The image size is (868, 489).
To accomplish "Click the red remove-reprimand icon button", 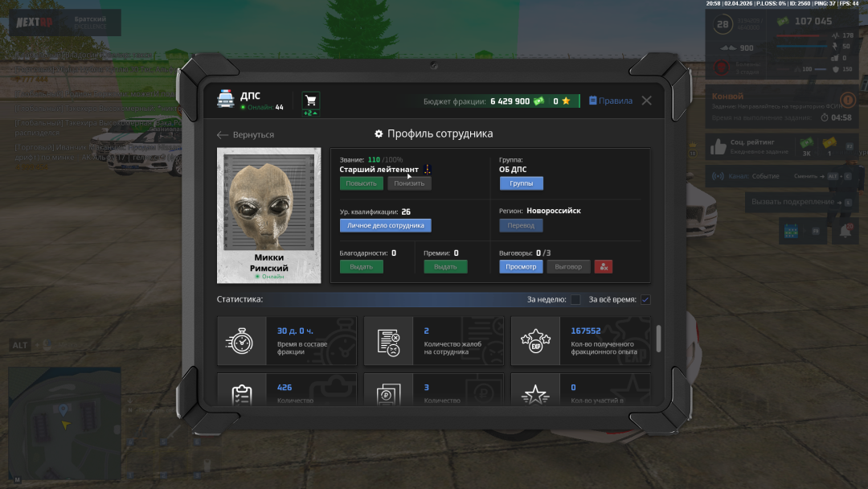I will pos(604,266).
